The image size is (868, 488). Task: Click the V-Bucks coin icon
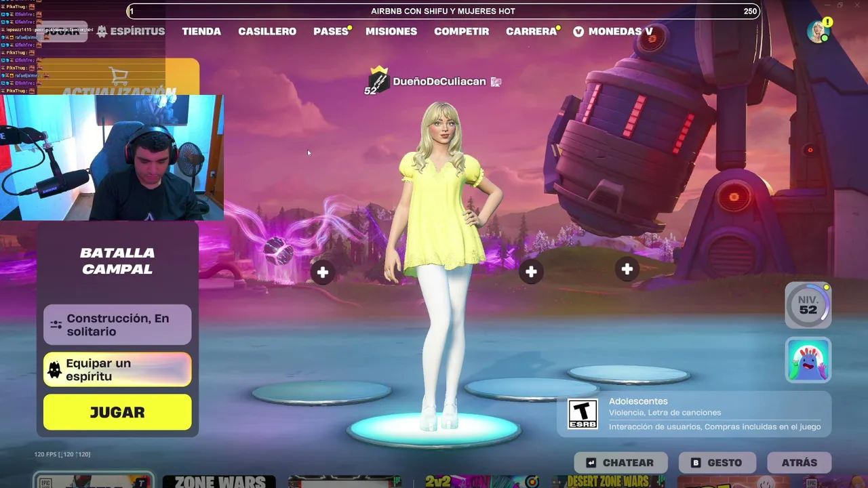coord(578,31)
